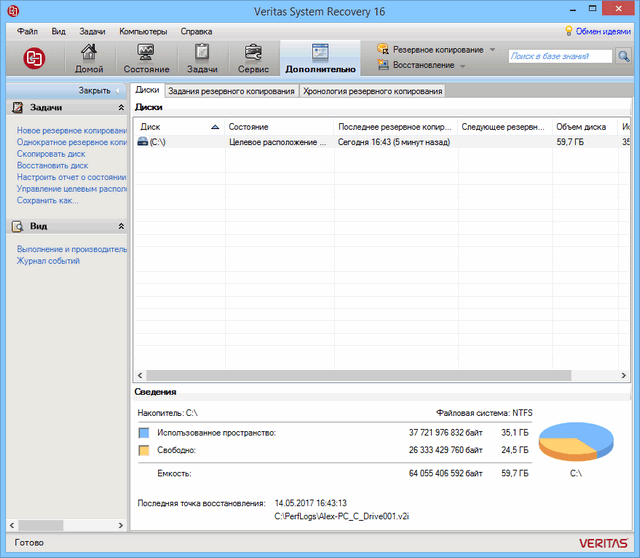
Task: Open the Компьютеры menu
Action: click(143, 31)
